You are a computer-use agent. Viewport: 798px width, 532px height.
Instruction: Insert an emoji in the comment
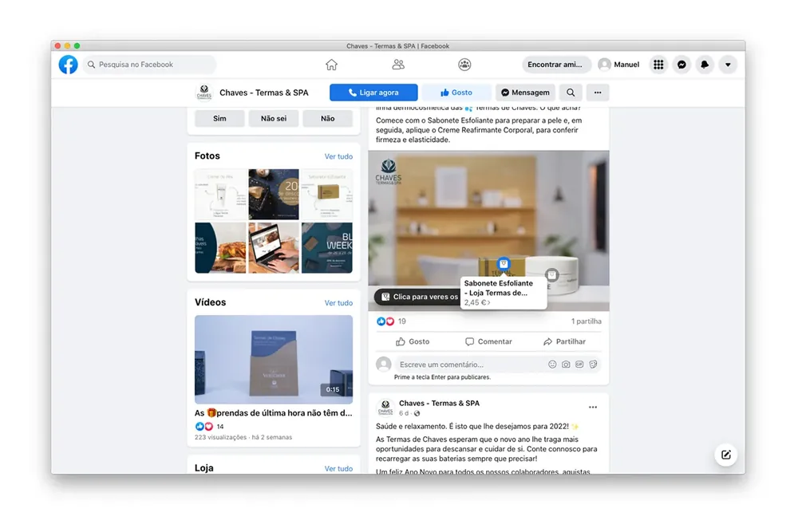click(552, 365)
